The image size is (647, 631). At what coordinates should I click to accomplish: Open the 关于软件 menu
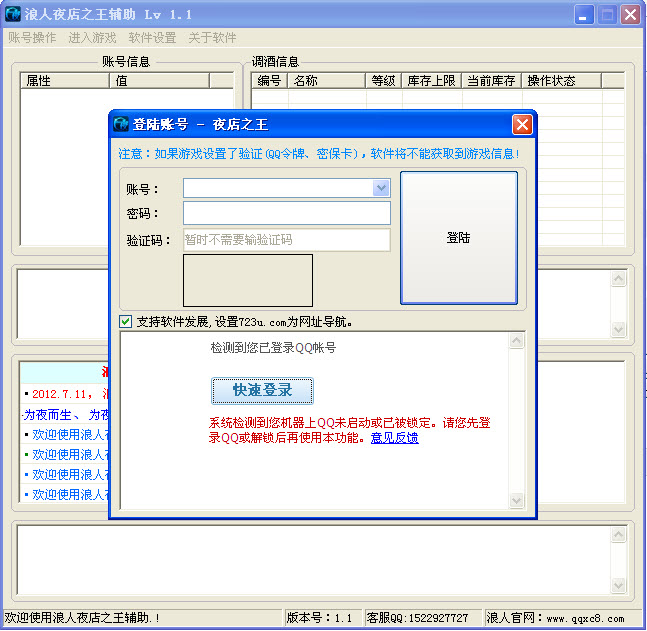click(212, 38)
